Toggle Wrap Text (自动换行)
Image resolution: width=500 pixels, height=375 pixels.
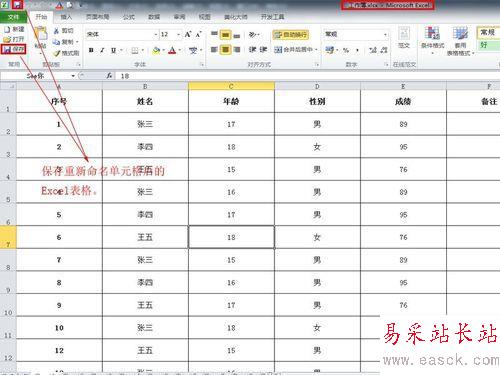(x=291, y=35)
